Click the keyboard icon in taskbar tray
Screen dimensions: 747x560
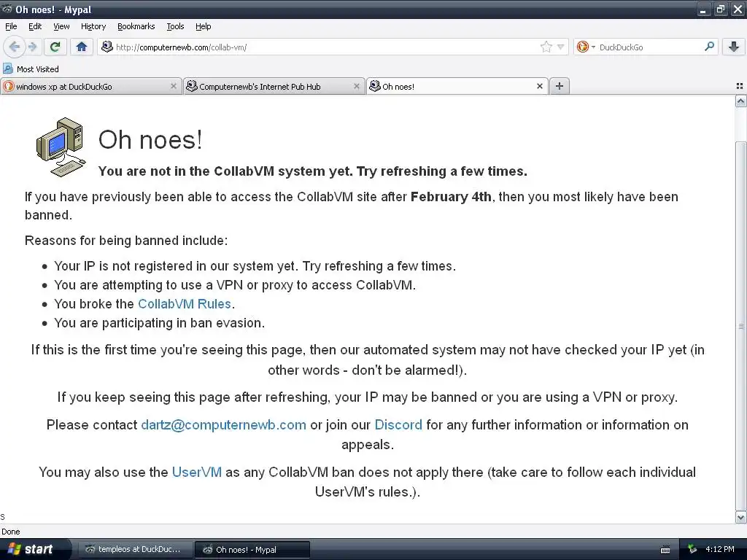point(665,550)
